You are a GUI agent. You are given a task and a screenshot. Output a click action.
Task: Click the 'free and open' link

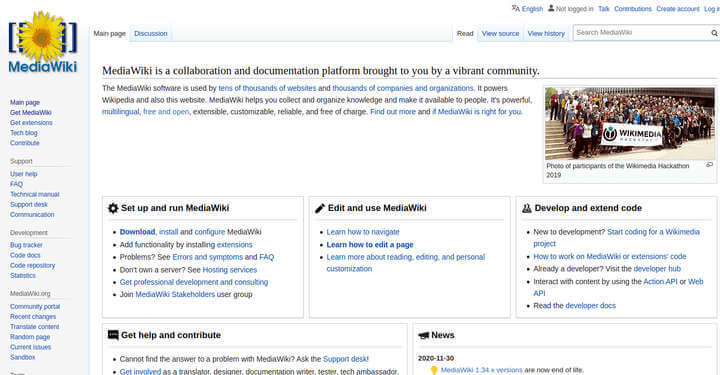(166, 112)
